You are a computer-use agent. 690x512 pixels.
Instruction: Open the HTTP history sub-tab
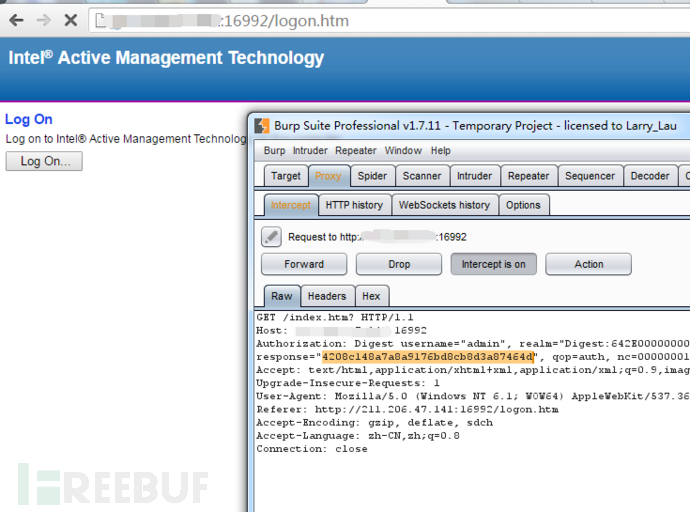coord(354,205)
